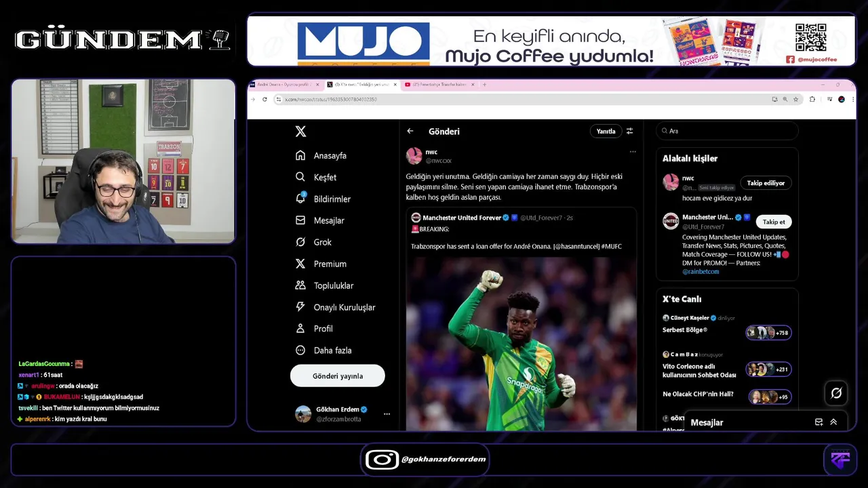Open Ne Olacak CHP'nin Hali space
Screen dimensions: 868x488
[698, 394]
